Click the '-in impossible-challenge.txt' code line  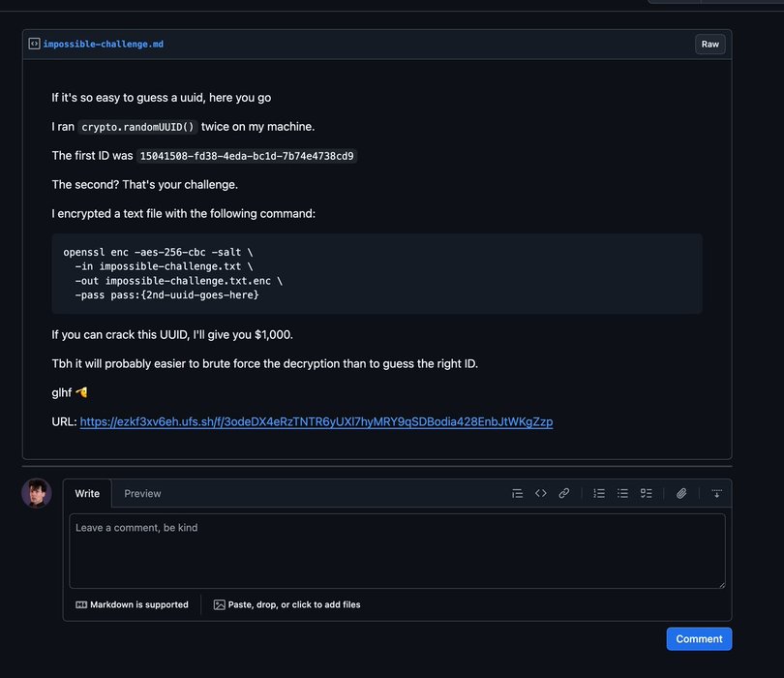164,266
